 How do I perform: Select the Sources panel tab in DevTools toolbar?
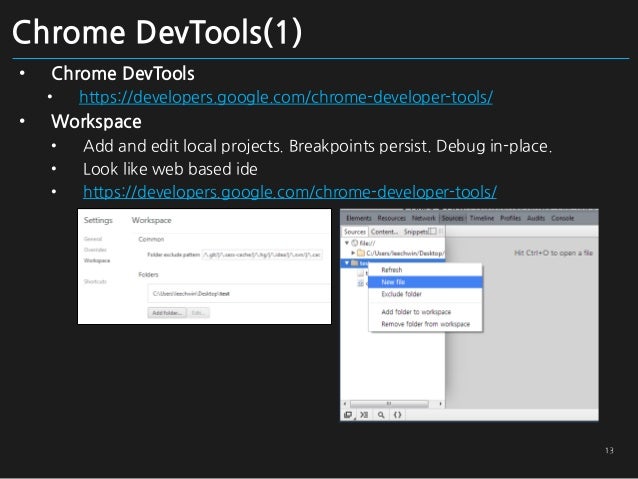click(x=452, y=218)
